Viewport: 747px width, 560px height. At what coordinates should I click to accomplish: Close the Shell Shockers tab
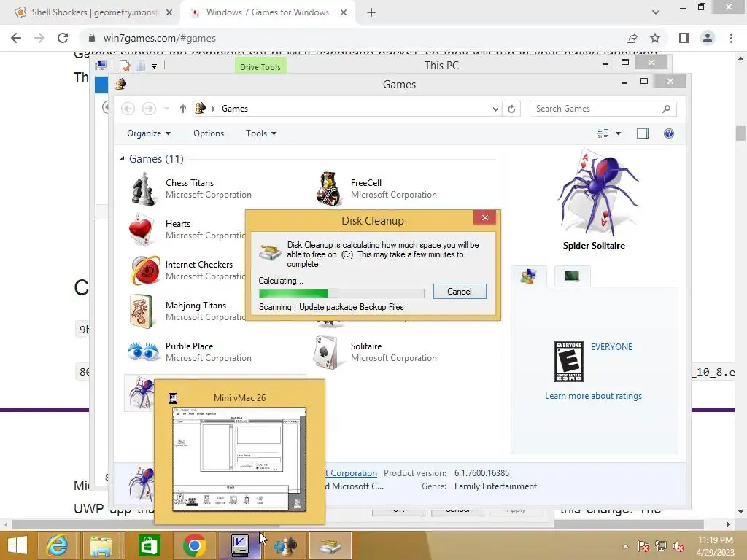169,12
